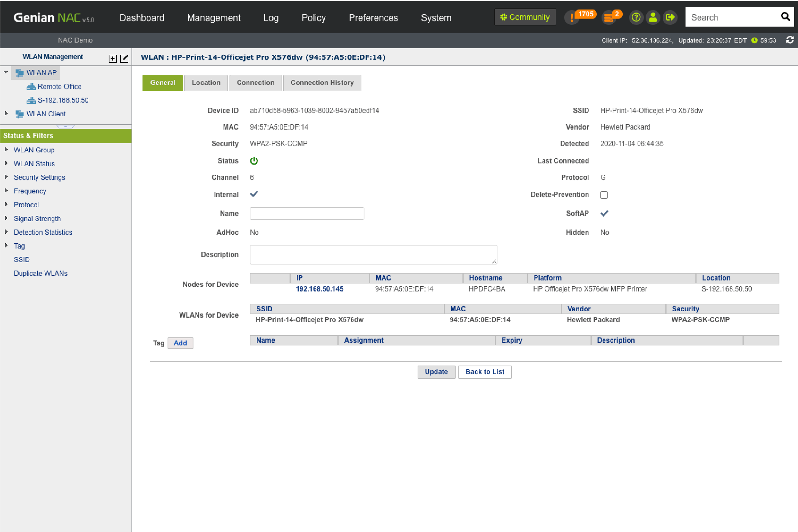Click the Update button
Screen dimensions: 798x532
coord(436,372)
